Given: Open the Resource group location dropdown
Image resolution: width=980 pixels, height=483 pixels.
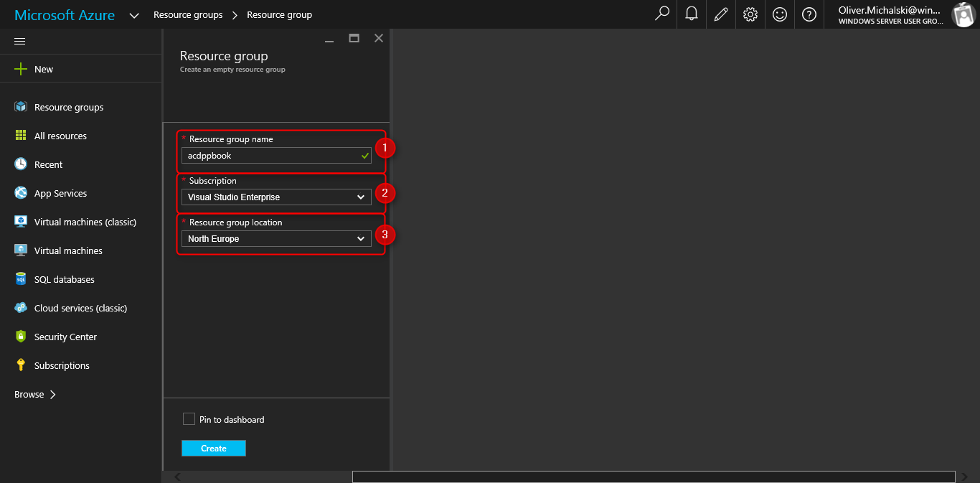Looking at the screenshot, I should coord(276,239).
